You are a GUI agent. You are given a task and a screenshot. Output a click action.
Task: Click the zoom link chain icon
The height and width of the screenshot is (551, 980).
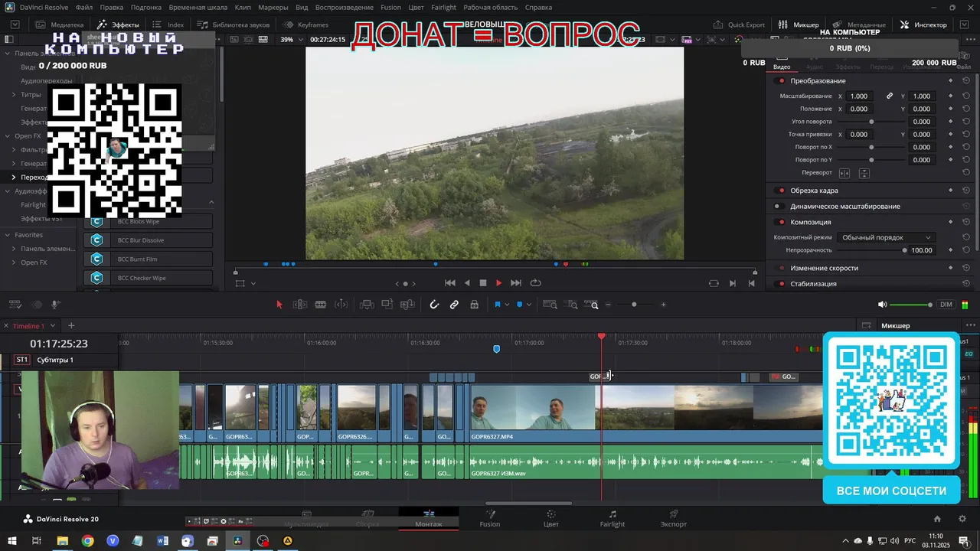tap(890, 96)
